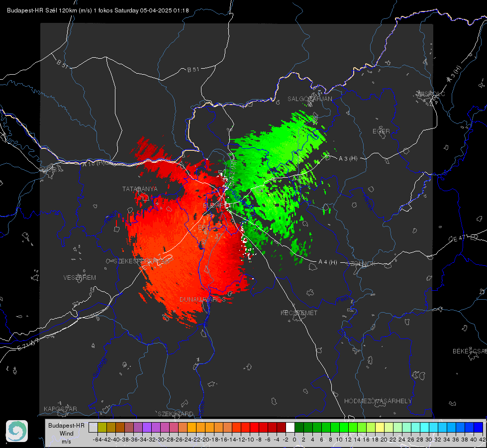The image size is (487, 448).
Task: Click the KECSKEMÉT city label
Action: click(x=299, y=313)
